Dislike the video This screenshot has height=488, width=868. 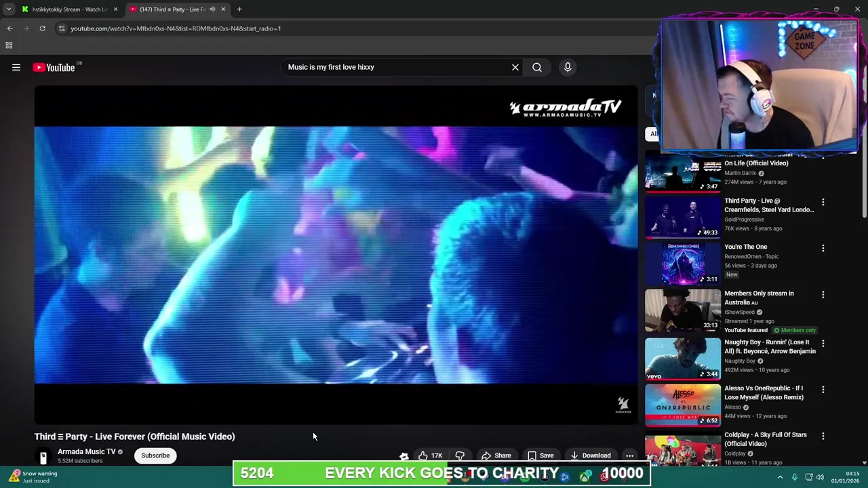pyautogui.click(x=460, y=455)
